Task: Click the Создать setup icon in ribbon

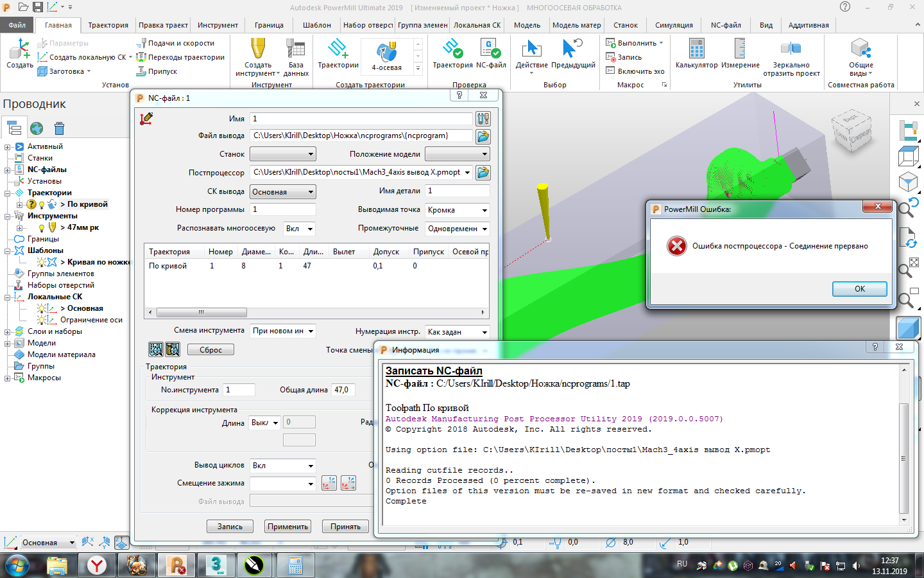Action: click(x=20, y=53)
